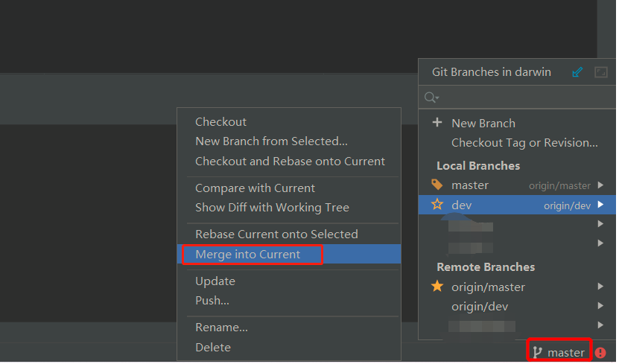Click the fetch/update icon in Git Branches header

pos(577,72)
